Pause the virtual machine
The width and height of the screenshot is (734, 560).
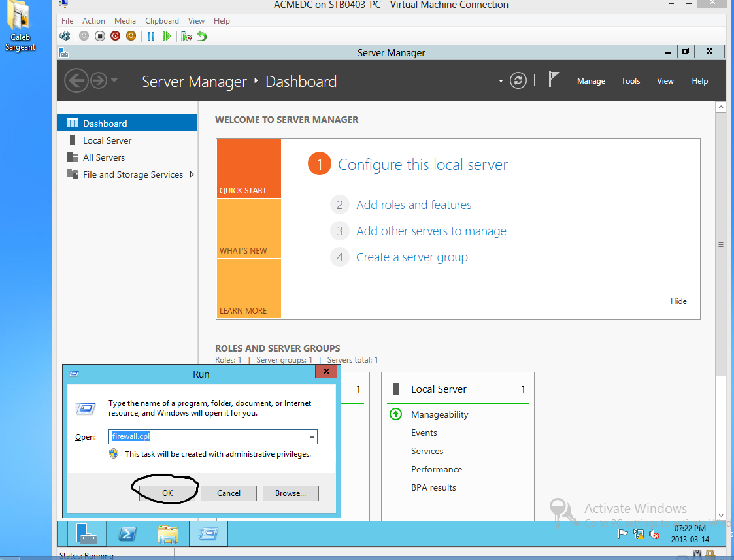[151, 36]
